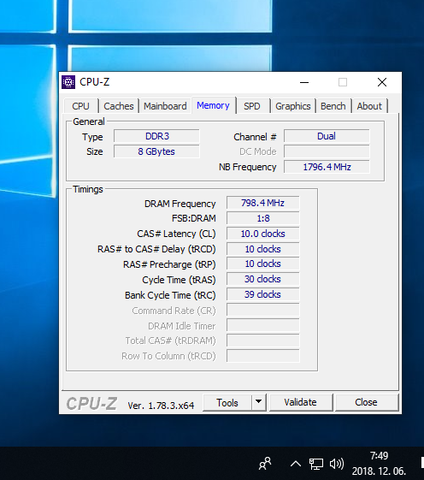Click the tRP 10 clocks value

pos(263,264)
